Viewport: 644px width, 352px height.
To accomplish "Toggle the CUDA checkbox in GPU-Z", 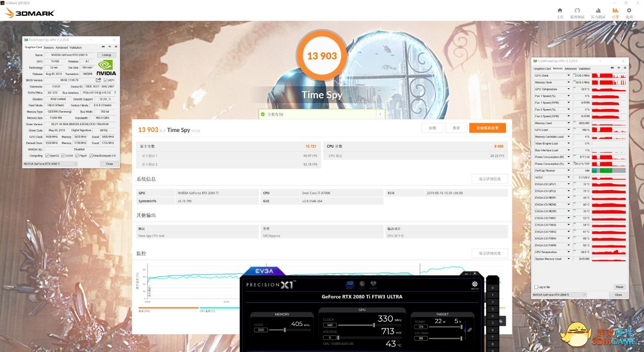I will pos(63,156).
